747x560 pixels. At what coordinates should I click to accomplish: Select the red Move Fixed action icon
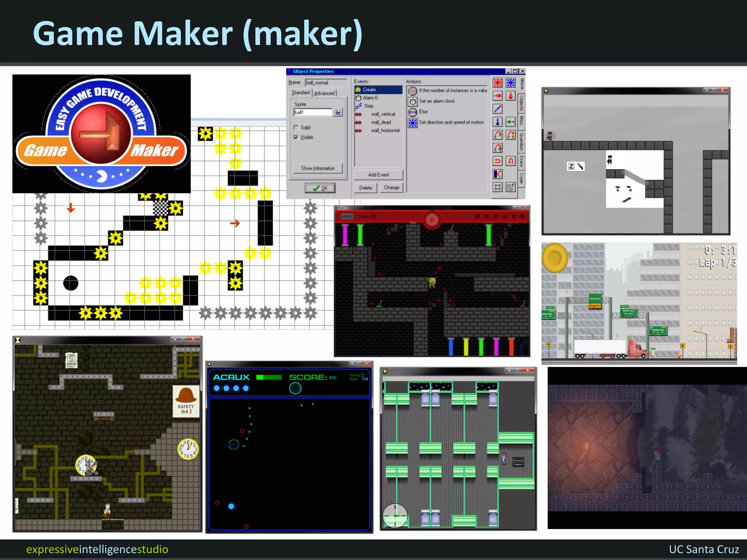(498, 83)
